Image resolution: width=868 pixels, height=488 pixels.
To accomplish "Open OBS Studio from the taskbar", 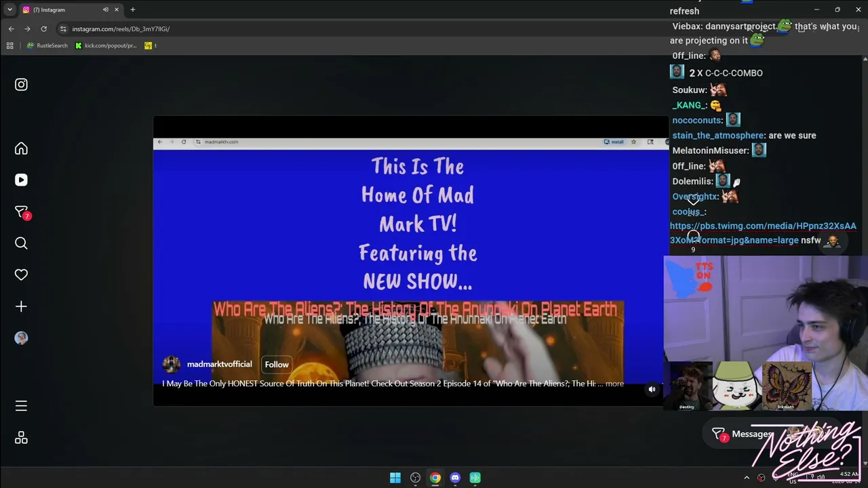I will [415, 478].
